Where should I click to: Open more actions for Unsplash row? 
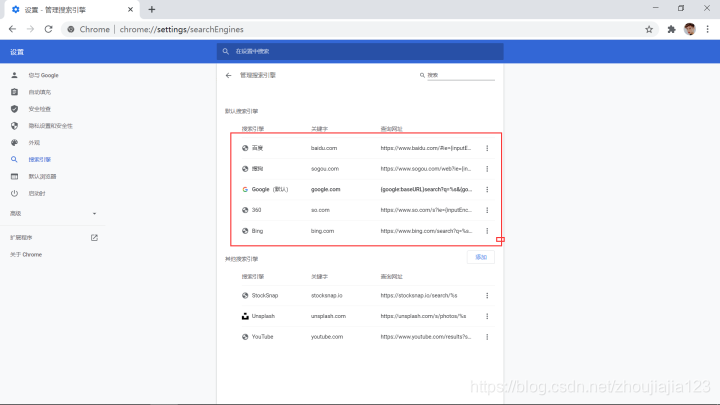tap(487, 316)
